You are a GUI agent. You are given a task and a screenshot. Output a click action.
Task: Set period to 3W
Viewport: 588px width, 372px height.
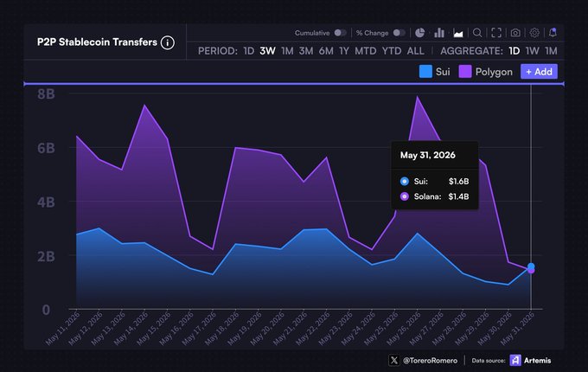[268, 51]
